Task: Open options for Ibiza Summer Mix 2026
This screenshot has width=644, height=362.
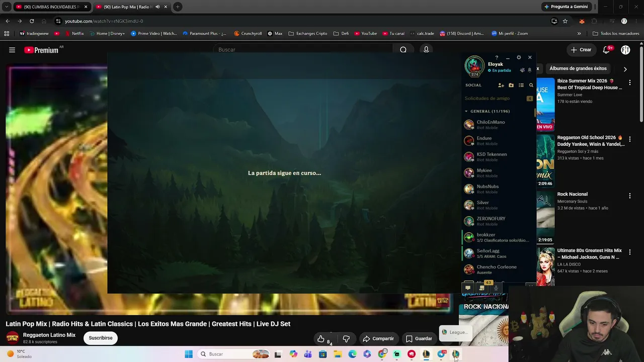Action: [630, 82]
